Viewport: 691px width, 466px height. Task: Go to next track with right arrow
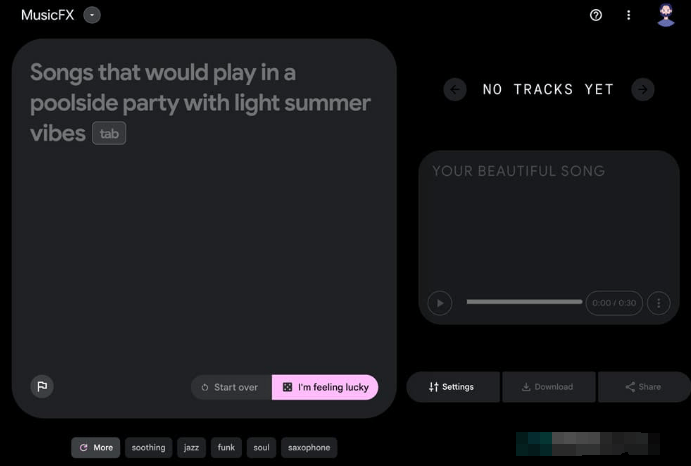pyautogui.click(x=643, y=89)
